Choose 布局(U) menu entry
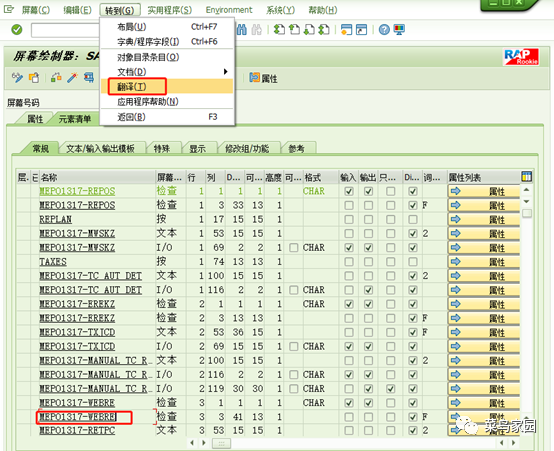 pyautogui.click(x=167, y=27)
